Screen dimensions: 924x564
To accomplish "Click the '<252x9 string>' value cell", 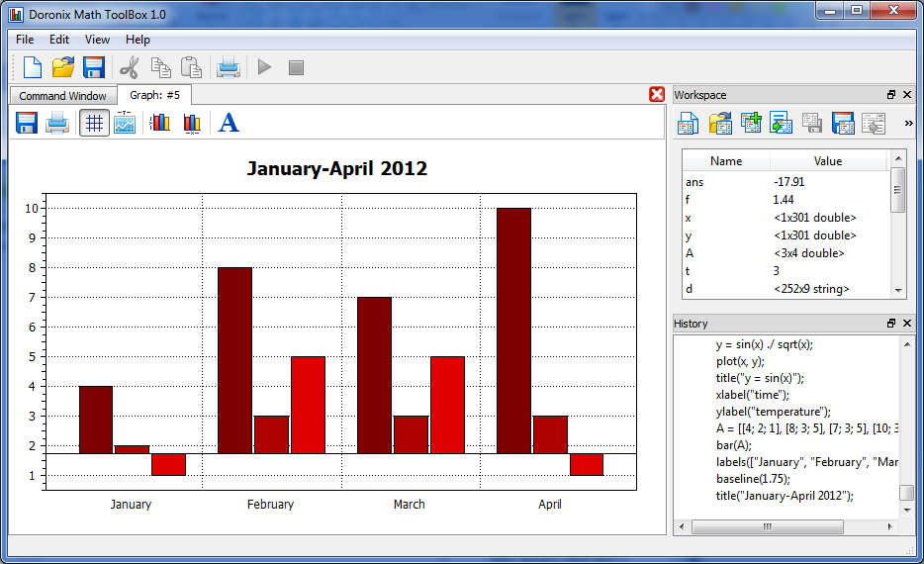I will click(811, 289).
